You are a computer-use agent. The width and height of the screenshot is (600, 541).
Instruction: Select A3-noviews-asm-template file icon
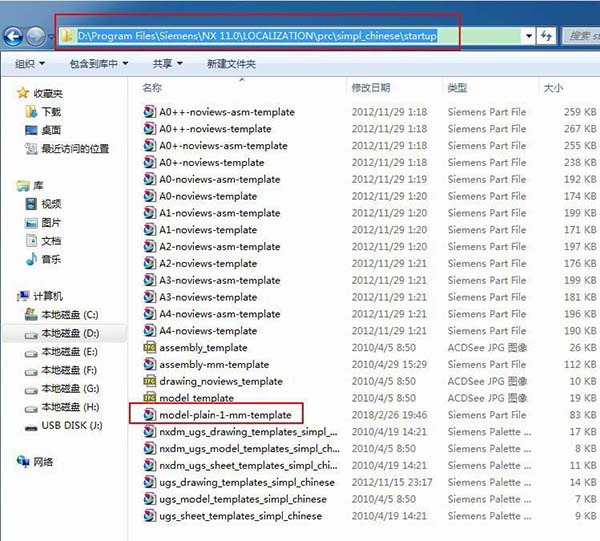coord(150,280)
